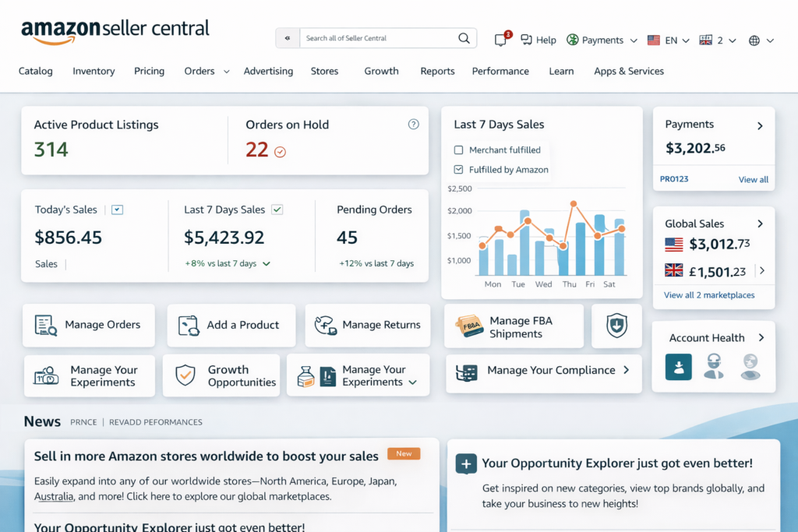The image size is (798, 532).
Task: Open the Apps & Services menu
Action: tap(629, 71)
